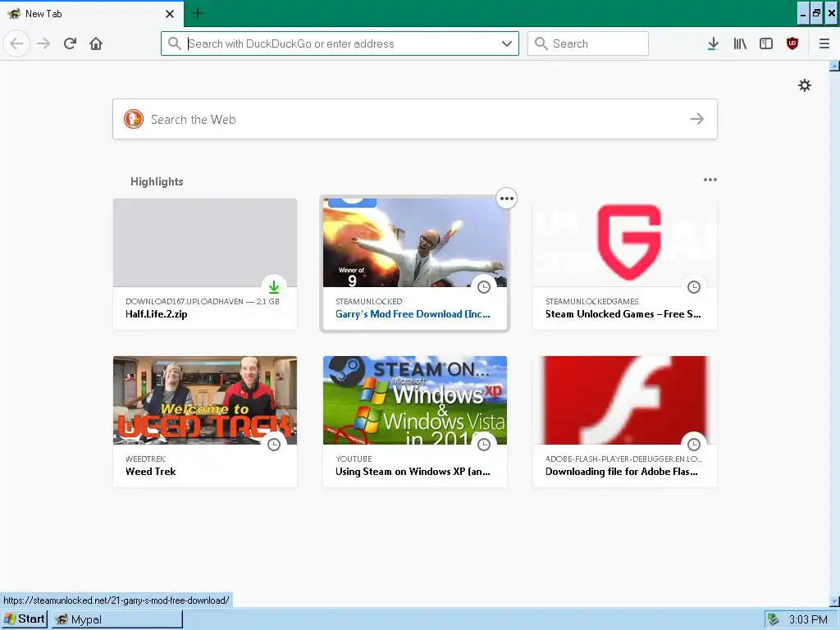This screenshot has width=840, height=630.
Task: Click the 3:03 PM taskbar clock
Action: click(x=808, y=620)
